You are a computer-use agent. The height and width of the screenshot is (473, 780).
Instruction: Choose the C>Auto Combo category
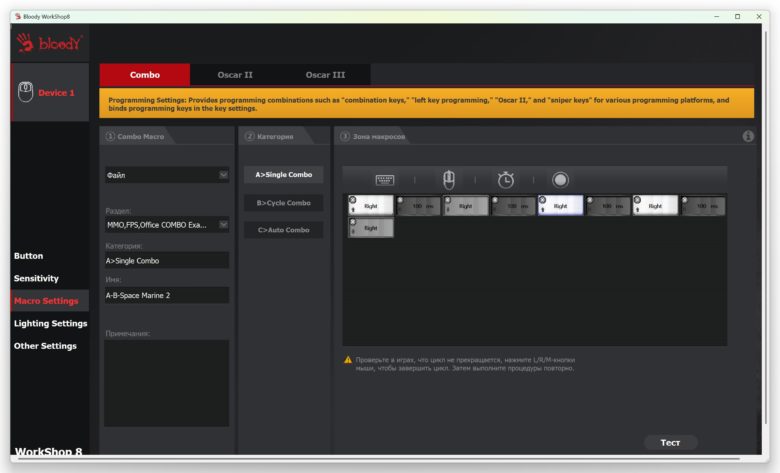(284, 230)
